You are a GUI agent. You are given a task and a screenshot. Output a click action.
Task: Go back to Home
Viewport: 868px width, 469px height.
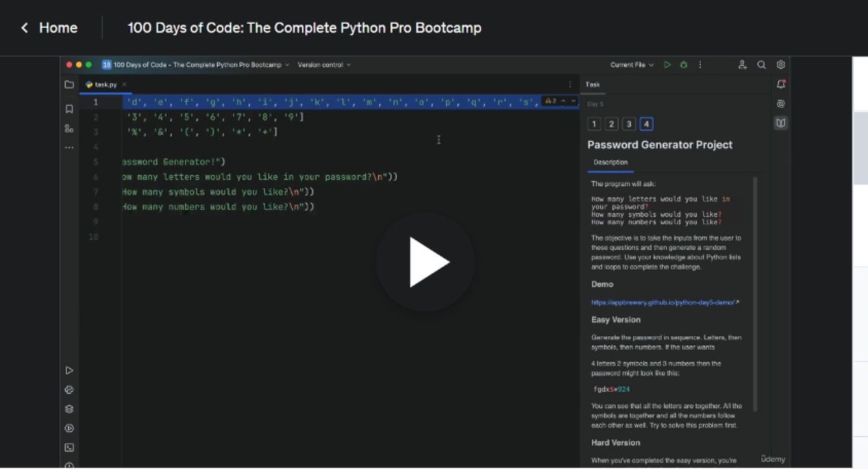tap(49, 28)
